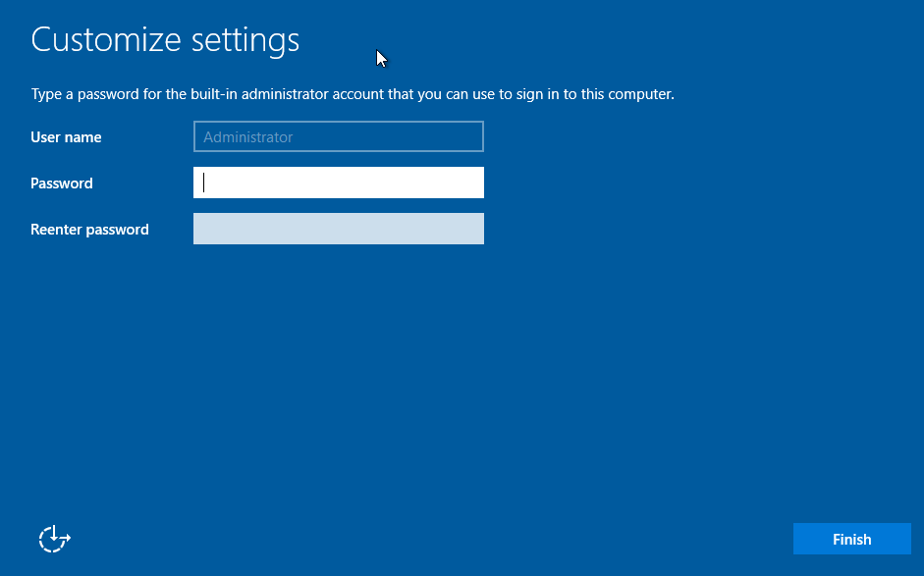924x576 pixels.
Task: Click the 'Password' label
Action: (61, 183)
